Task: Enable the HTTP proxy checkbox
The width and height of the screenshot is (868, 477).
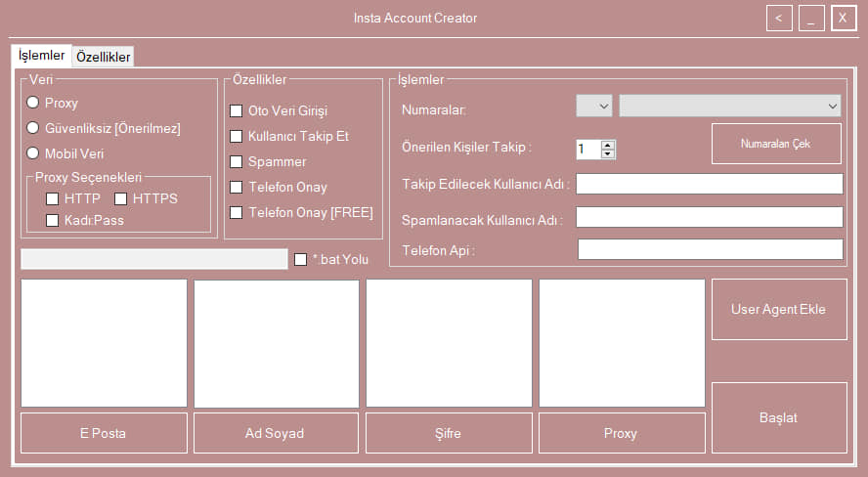Action: click(52, 198)
